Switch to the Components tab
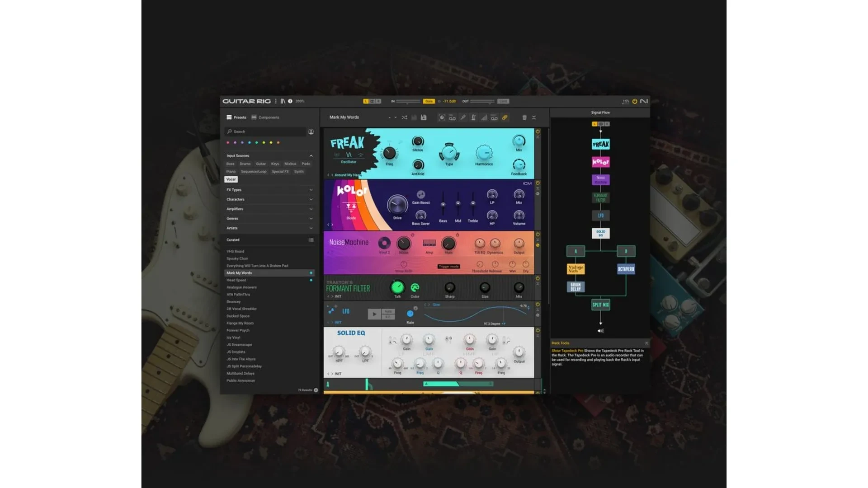The image size is (868, 488). click(x=265, y=117)
